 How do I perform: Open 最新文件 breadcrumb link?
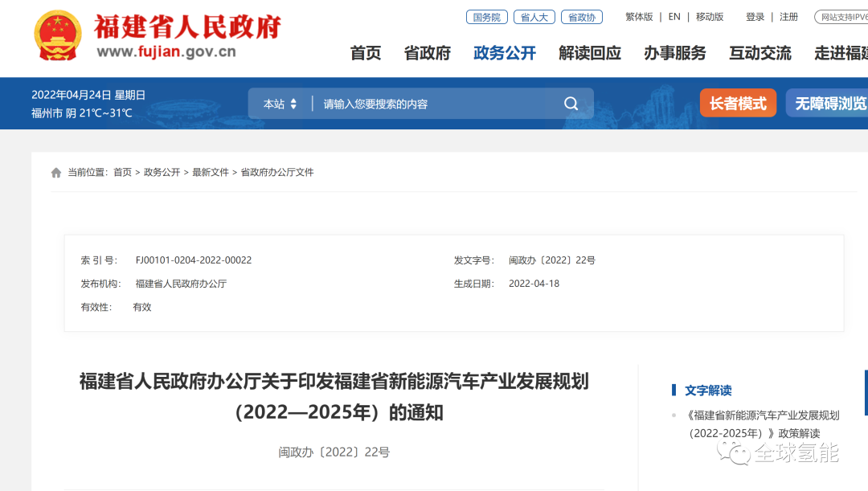click(211, 173)
